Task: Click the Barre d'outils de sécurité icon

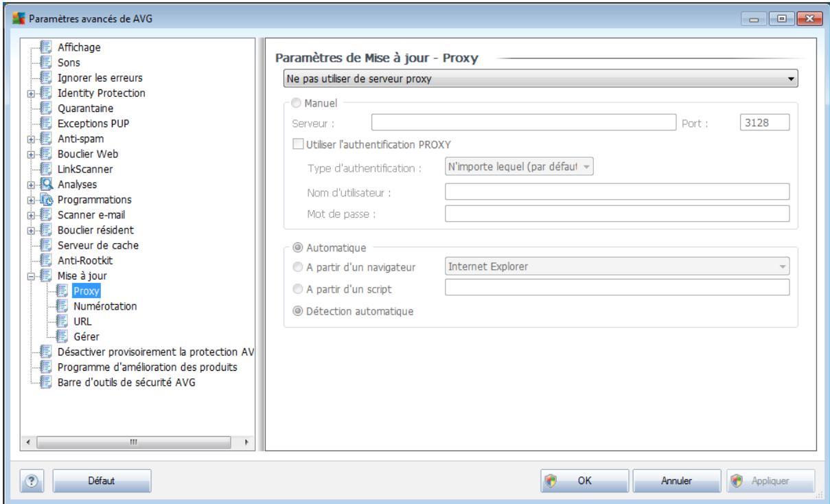Action: click(x=47, y=382)
